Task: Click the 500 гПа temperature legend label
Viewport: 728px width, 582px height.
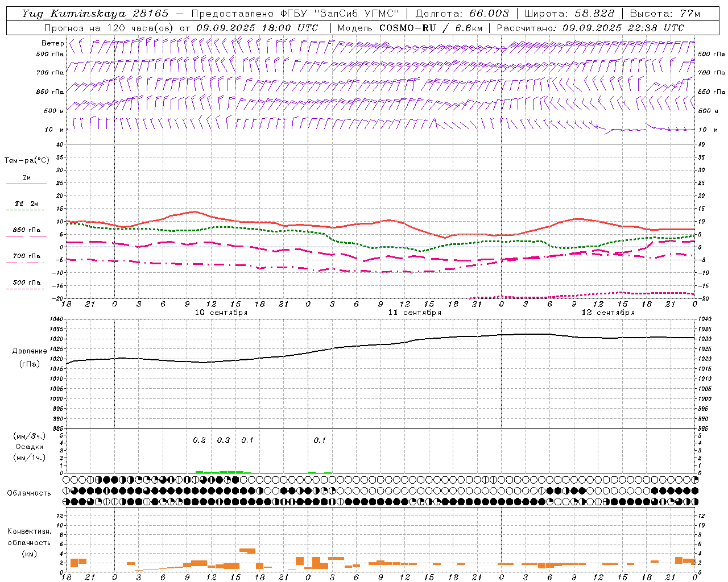Action: (26, 282)
